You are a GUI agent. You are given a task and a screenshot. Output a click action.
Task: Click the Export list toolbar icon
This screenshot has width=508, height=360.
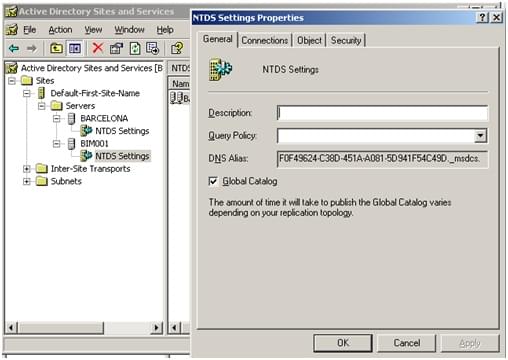153,48
